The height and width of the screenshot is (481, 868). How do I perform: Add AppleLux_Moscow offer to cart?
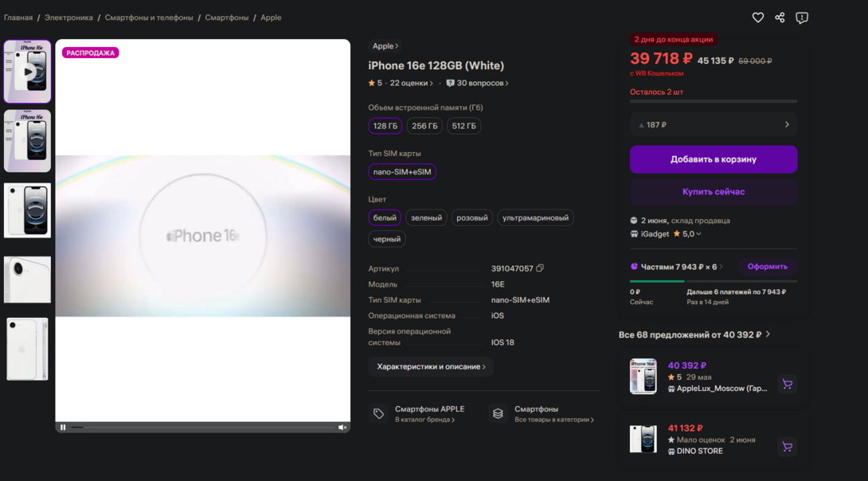787,384
